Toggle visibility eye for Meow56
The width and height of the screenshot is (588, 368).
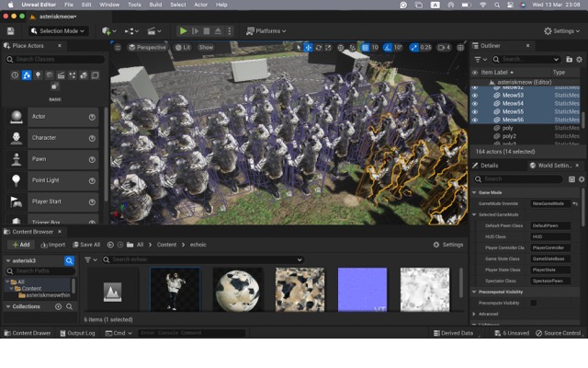[475, 120]
